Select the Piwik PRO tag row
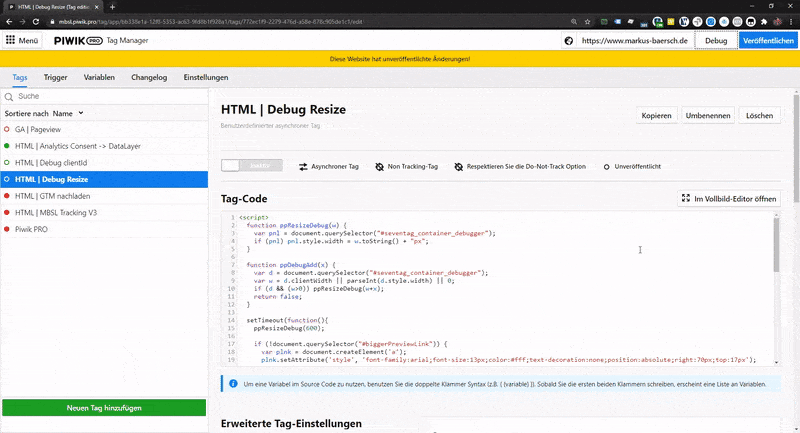Image resolution: width=800 pixels, height=433 pixels. (x=104, y=229)
